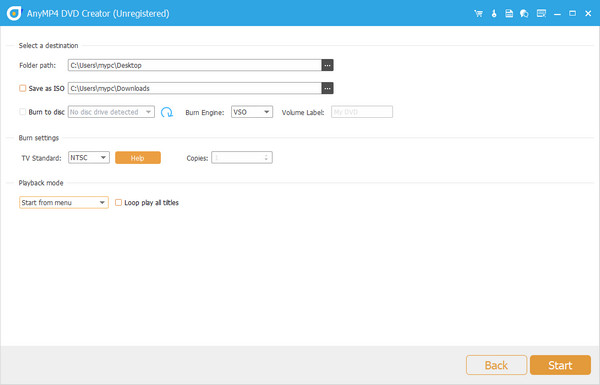Viewport: 600px width, 385px height.
Task: Enable the Save as ISO checkbox
Action: click(23, 88)
